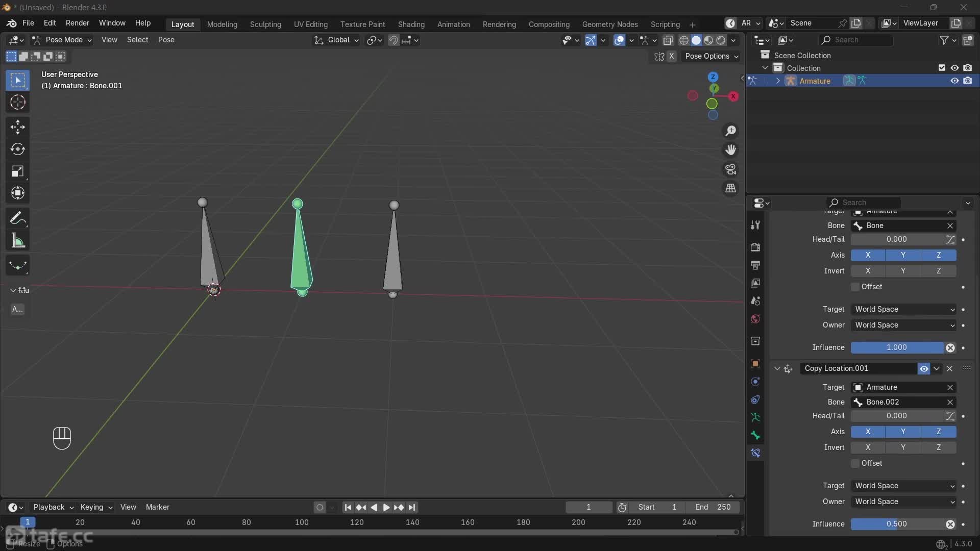Open the Render Properties tab

755,247
